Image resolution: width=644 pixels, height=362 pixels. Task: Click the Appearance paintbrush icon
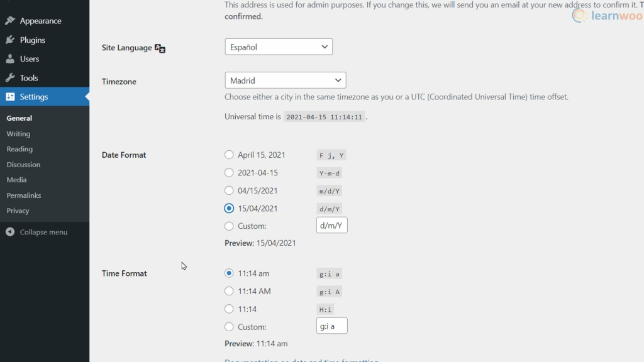11,20
